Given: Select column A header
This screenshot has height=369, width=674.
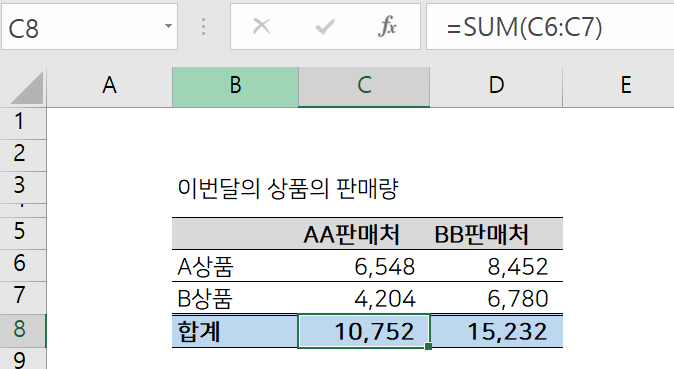Looking at the screenshot, I should point(109,86).
